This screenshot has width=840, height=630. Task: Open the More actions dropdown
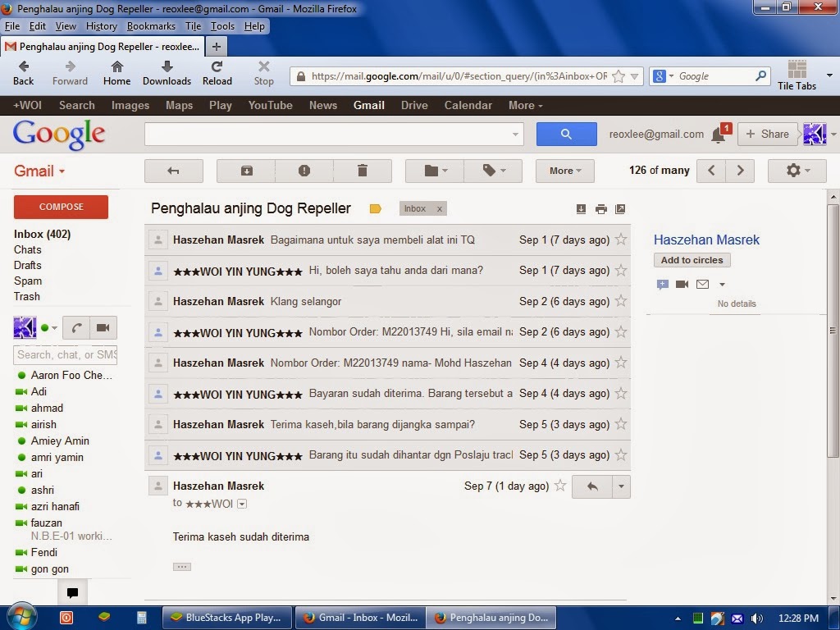click(565, 171)
